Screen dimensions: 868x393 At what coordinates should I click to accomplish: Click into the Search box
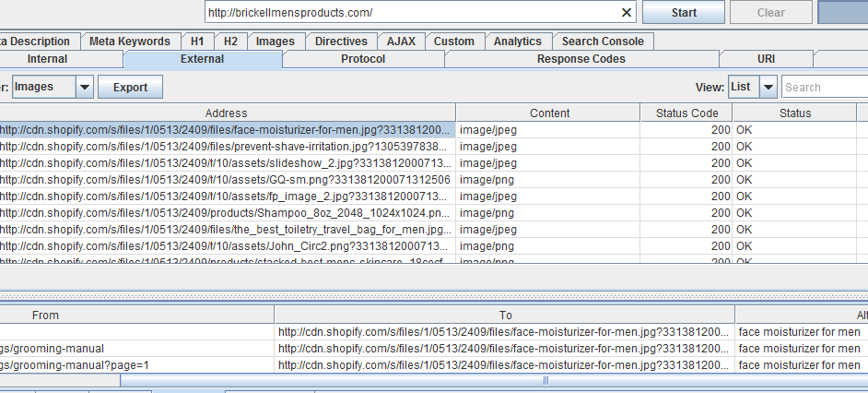pyautogui.click(x=825, y=87)
